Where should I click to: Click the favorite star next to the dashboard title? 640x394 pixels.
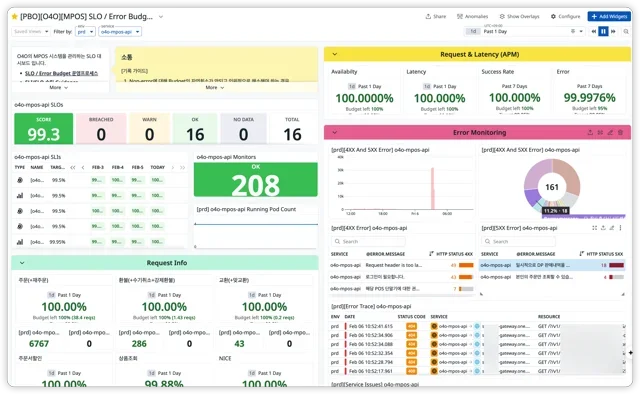[14, 17]
